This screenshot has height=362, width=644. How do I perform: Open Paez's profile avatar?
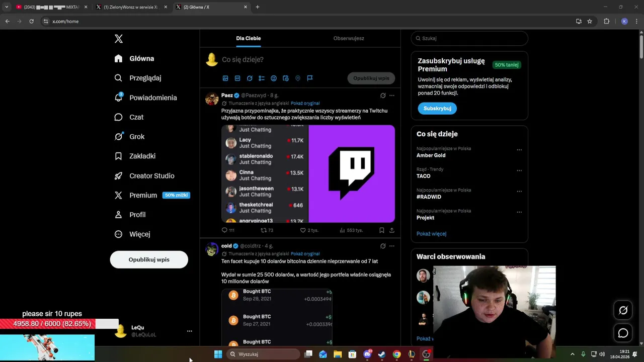point(212,99)
